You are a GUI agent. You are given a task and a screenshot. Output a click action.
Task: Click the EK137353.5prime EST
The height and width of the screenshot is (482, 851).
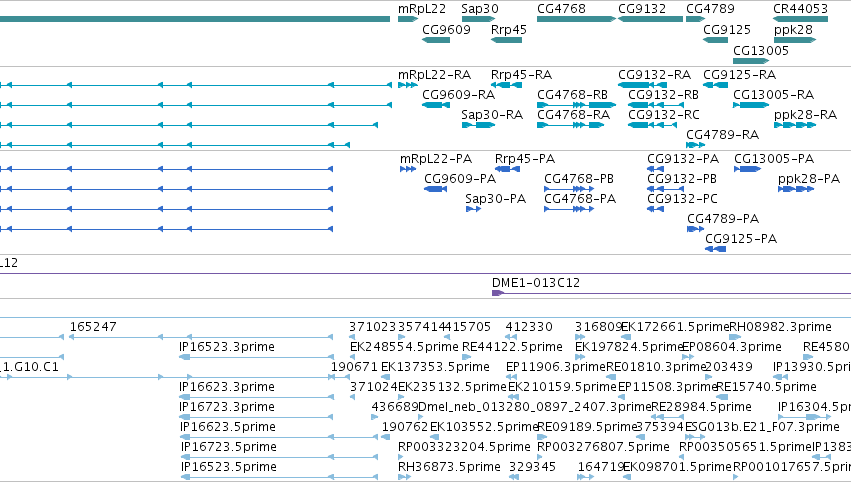tap(385, 377)
